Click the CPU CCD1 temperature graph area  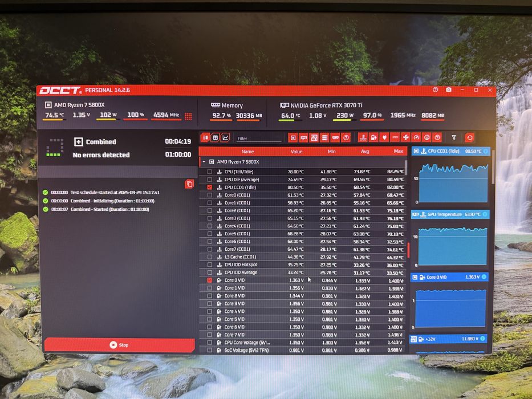[453, 183]
